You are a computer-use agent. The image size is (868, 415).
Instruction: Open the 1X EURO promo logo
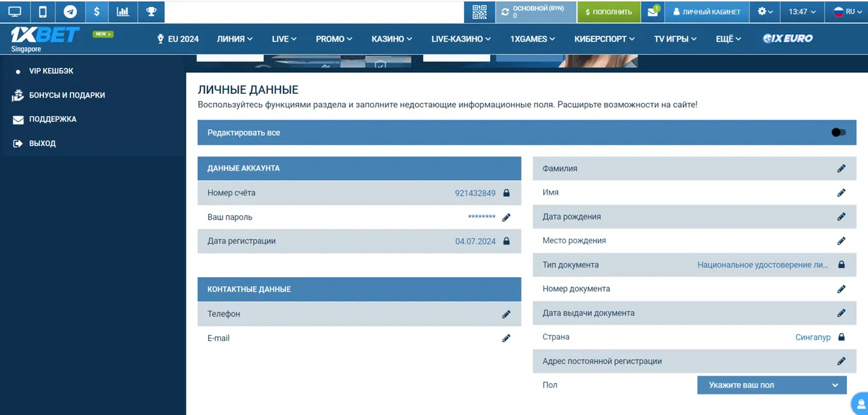pyautogui.click(x=788, y=38)
